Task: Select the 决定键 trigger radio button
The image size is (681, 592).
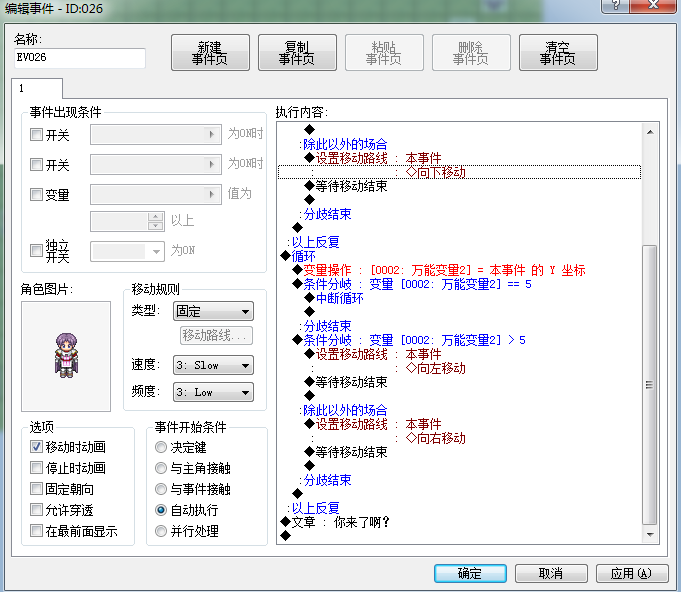Action: point(161,447)
